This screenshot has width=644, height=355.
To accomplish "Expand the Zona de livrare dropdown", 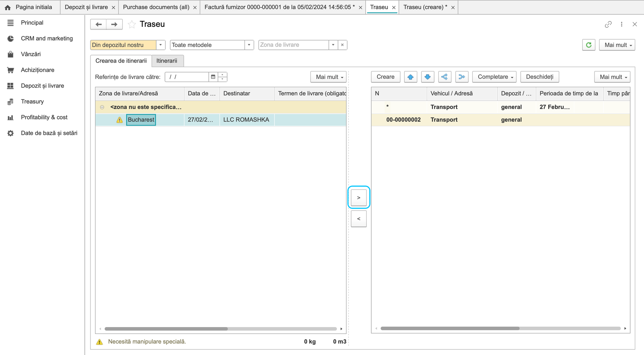I will point(333,45).
